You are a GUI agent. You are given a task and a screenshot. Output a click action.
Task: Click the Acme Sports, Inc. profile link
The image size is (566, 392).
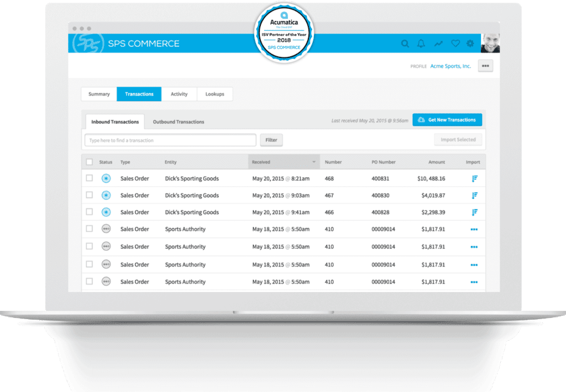tap(450, 66)
